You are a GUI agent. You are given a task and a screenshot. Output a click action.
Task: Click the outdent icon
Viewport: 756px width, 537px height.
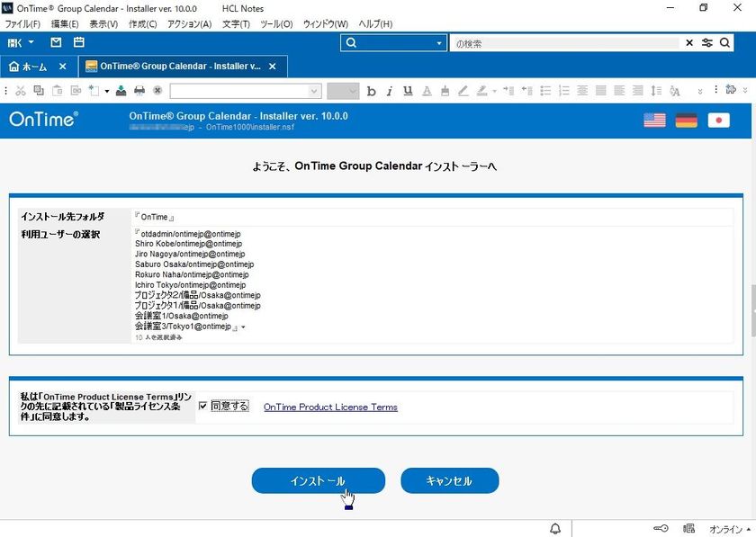point(526,91)
